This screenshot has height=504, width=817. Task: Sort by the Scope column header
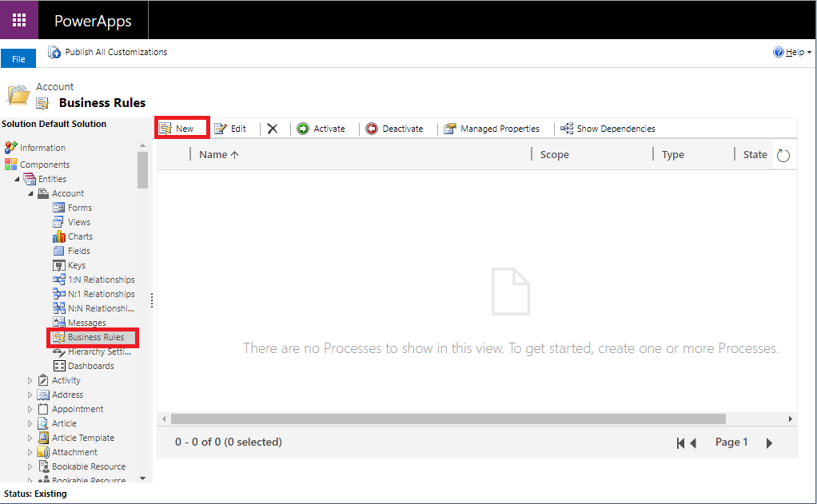pyautogui.click(x=555, y=155)
